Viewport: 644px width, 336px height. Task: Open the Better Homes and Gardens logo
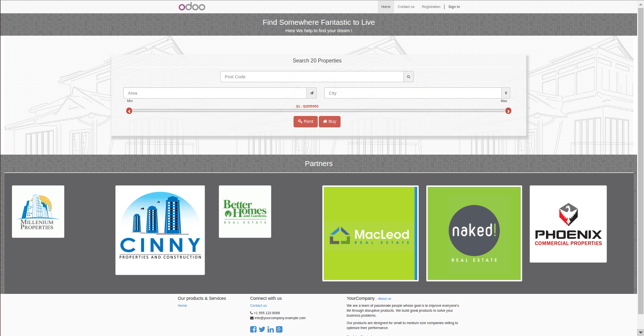(x=245, y=212)
